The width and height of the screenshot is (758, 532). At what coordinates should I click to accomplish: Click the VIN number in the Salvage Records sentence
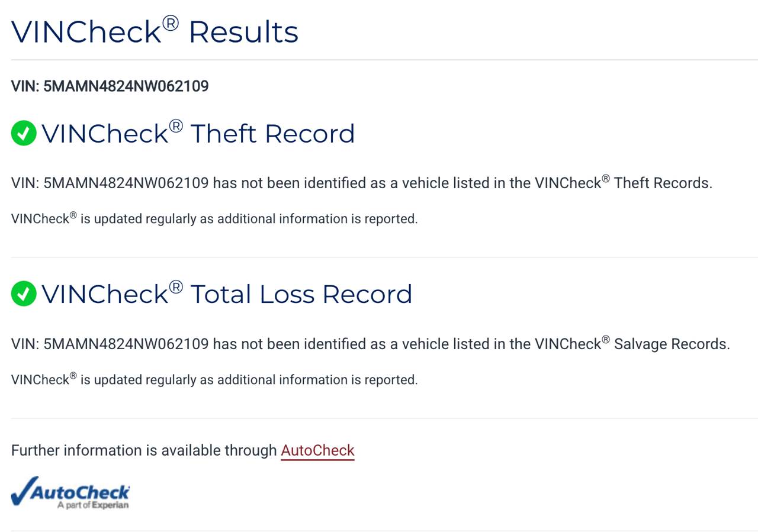(126, 344)
